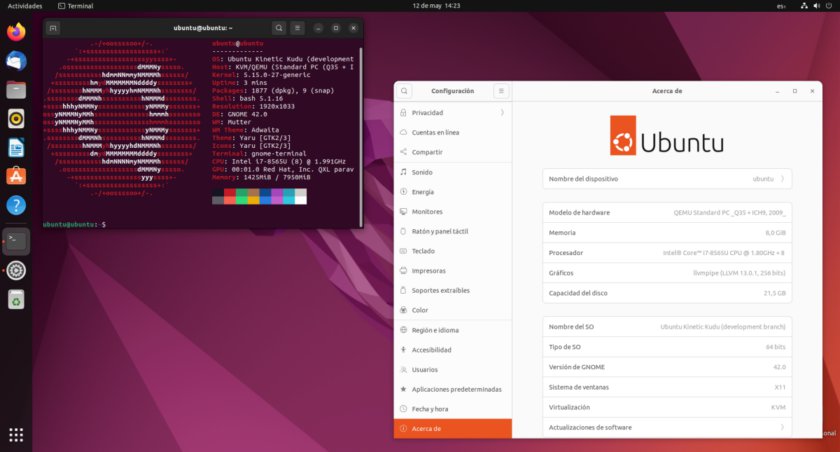Click the neofetch color palette blocks

(259, 196)
